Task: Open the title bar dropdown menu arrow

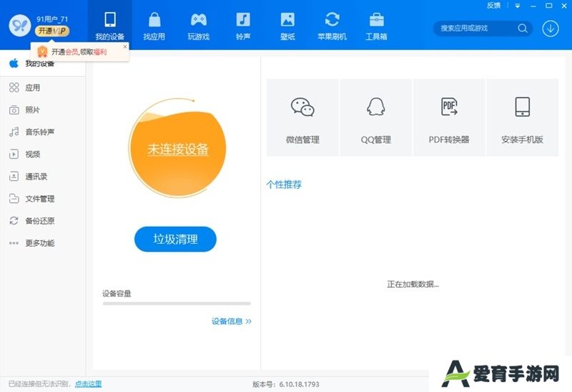Action: [517, 6]
